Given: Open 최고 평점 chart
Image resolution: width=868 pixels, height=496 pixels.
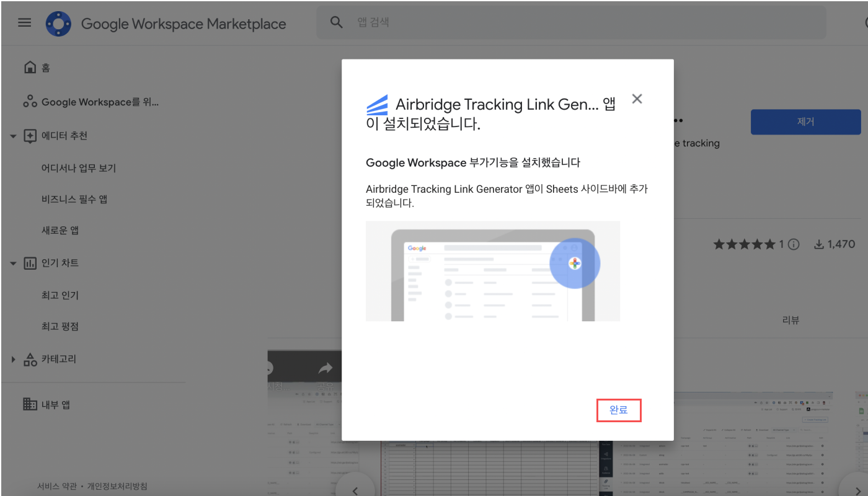Looking at the screenshot, I should (60, 326).
